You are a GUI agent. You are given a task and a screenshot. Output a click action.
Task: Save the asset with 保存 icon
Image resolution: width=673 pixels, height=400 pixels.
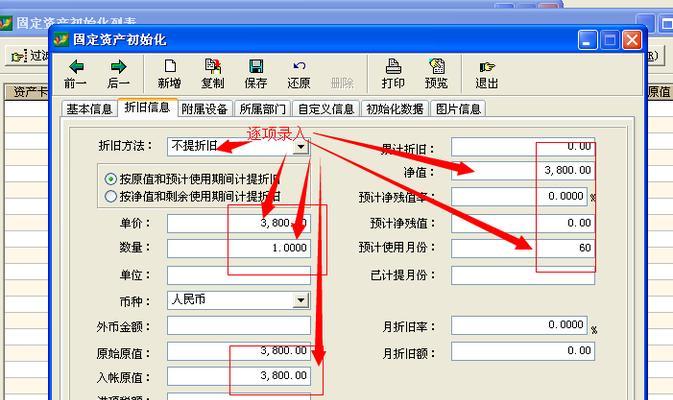tap(256, 74)
